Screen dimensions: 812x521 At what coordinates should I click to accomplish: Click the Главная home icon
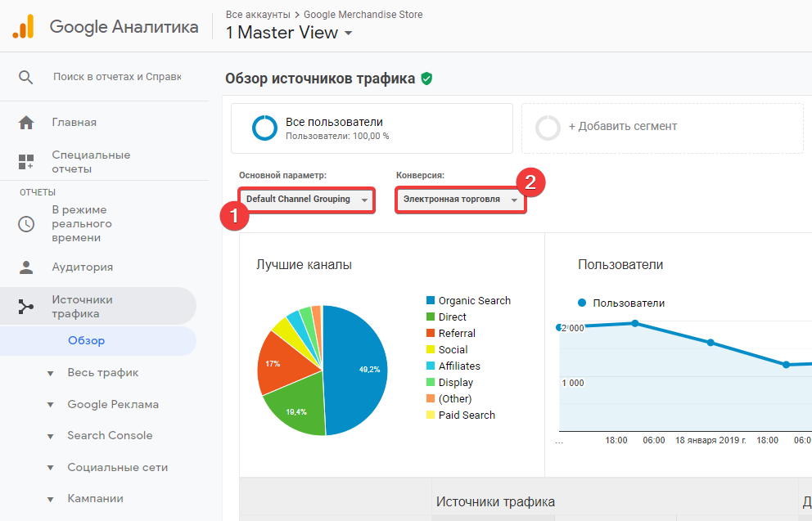[26, 123]
